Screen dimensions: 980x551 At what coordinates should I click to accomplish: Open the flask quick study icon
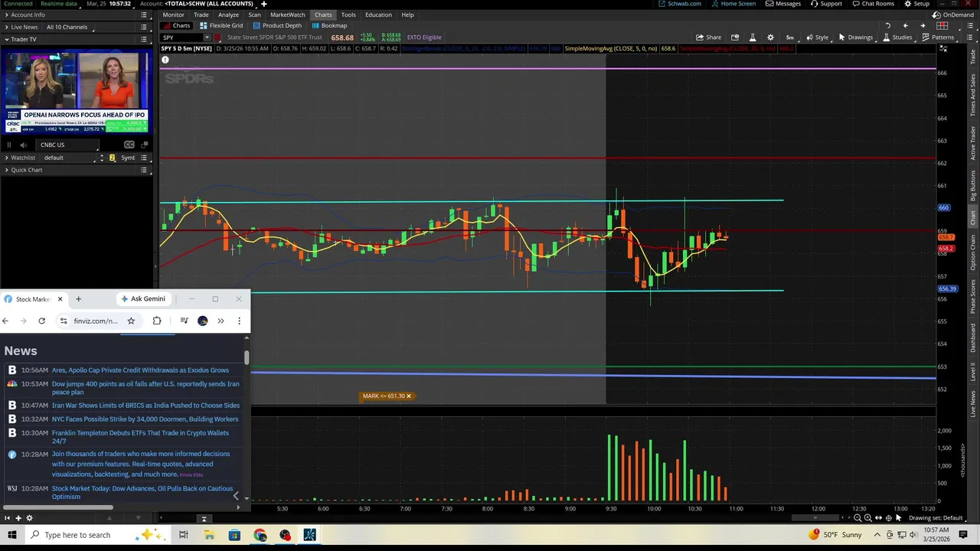(753, 37)
